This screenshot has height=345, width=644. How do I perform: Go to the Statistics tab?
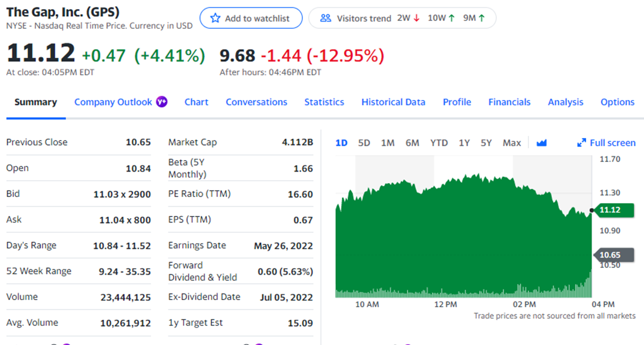pos(324,102)
